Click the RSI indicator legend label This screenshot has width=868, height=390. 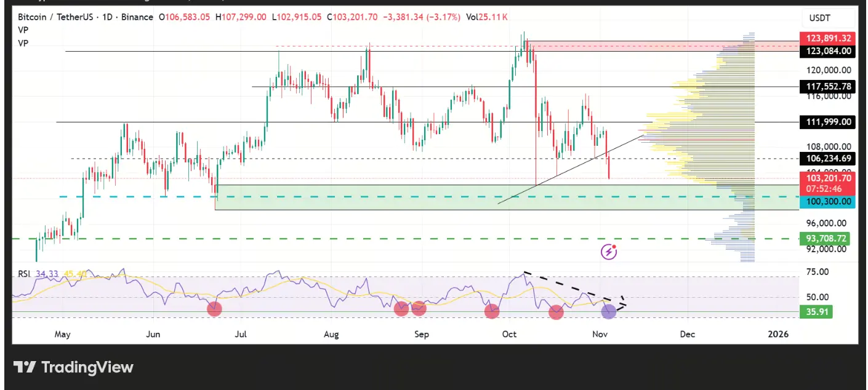pyautogui.click(x=25, y=273)
